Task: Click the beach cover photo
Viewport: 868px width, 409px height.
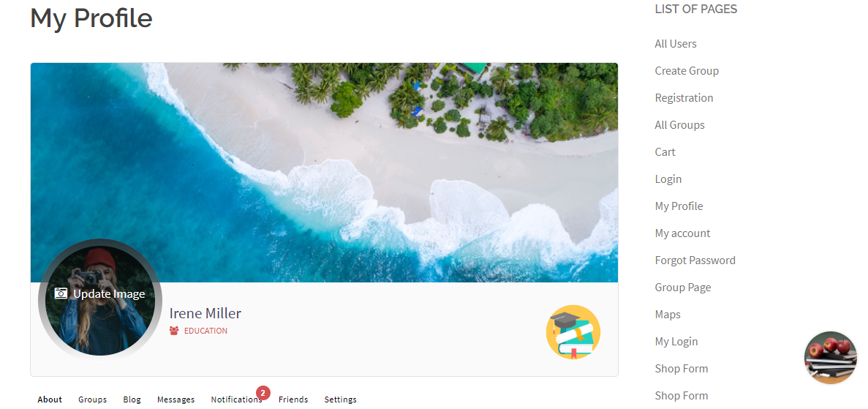Action: [x=324, y=173]
